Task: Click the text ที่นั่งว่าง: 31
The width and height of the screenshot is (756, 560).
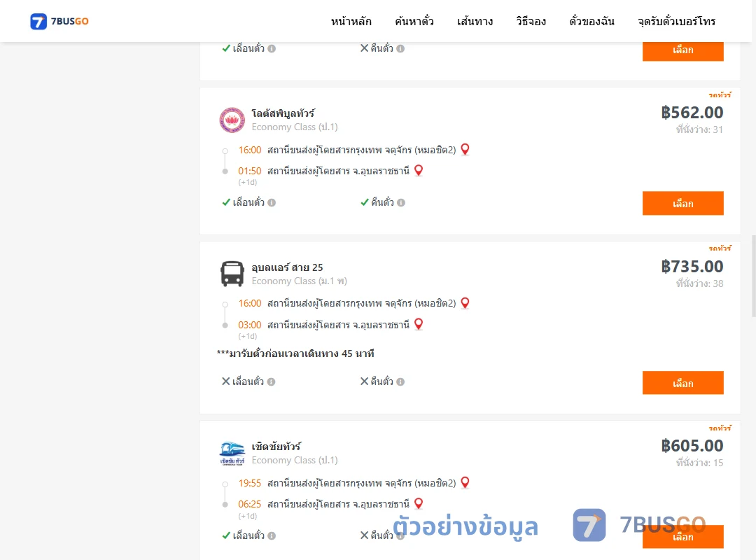Action: pos(699,129)
